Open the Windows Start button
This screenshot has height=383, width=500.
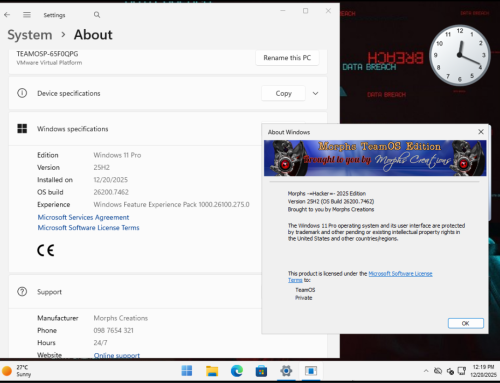point(187,371)
